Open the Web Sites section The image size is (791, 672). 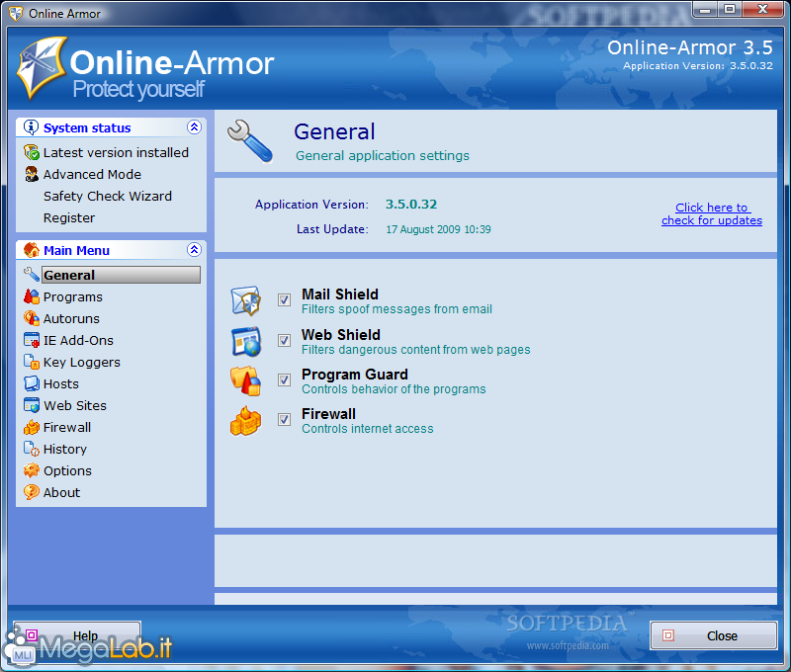point(75,405)
